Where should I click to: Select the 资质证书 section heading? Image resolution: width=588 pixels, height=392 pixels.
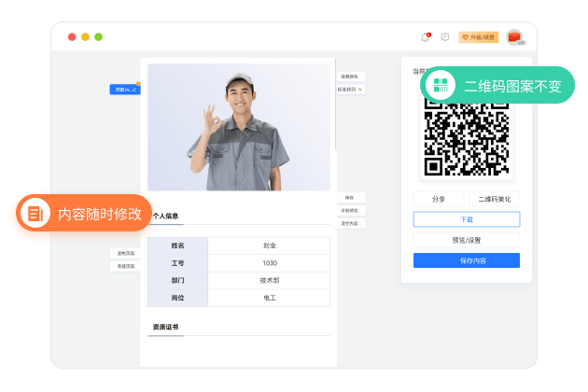coord(165,327)
